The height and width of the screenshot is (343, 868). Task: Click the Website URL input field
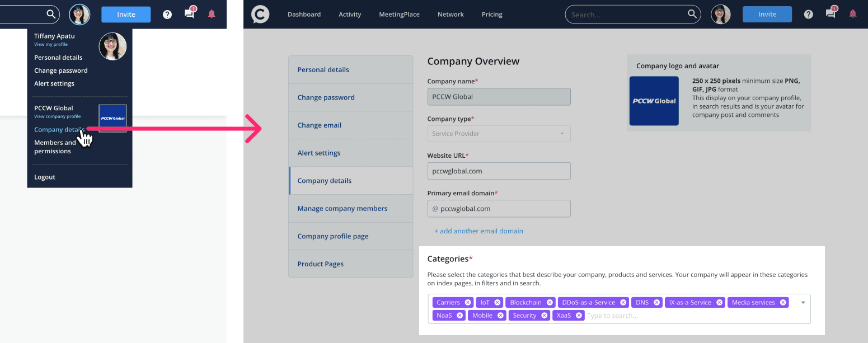[499, 171]
